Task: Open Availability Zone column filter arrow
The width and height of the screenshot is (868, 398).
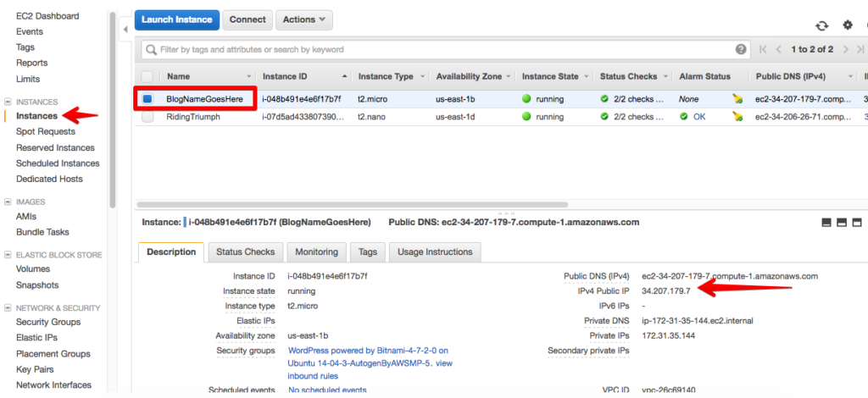Action: [x=509, y=77]
